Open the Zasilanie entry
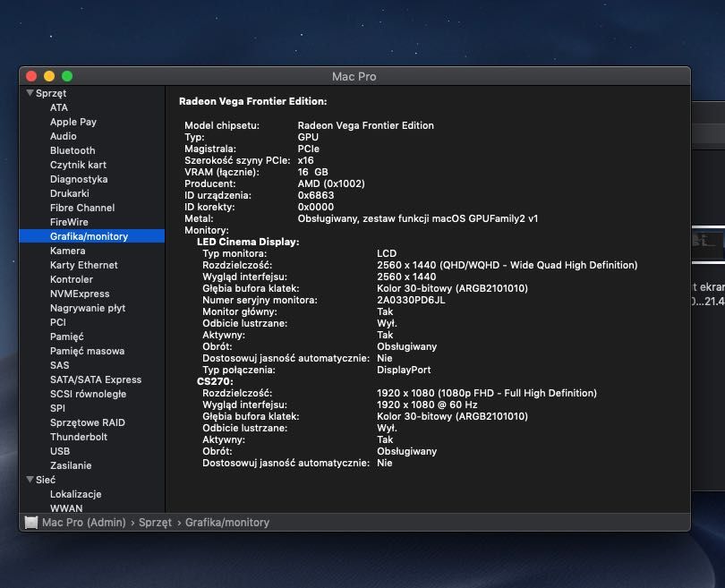Viewport: 725px width, 588px height. [x=71, y=465]
